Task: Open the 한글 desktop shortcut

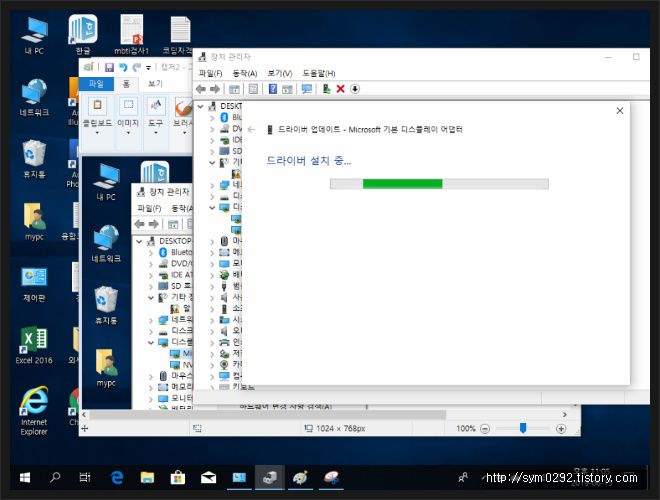Action: click(83, 35)
